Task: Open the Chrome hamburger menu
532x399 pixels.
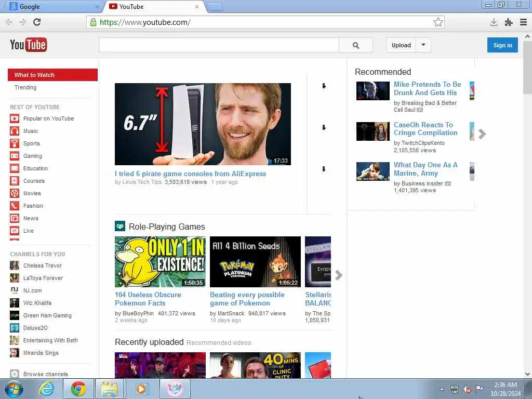Action: (x=523, y=22)
